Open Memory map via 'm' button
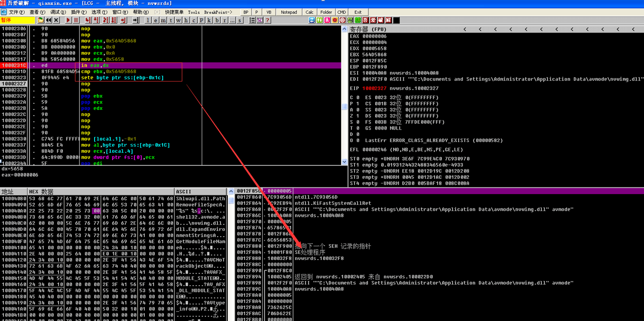 163,20
